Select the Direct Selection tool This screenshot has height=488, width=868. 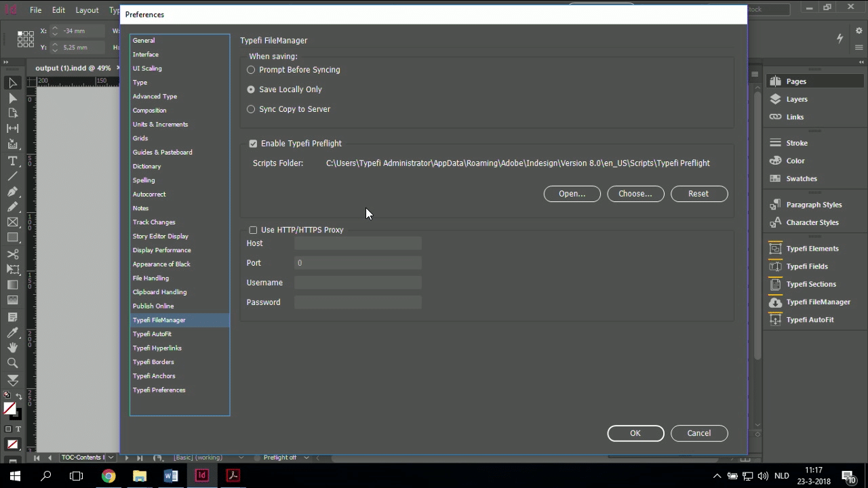pos(12,98)
